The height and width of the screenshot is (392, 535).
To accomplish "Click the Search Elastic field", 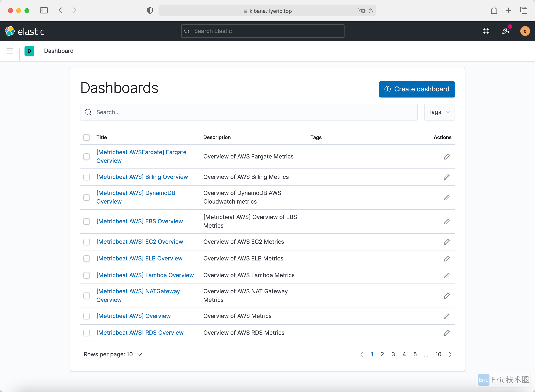I will tap(263, 31).
